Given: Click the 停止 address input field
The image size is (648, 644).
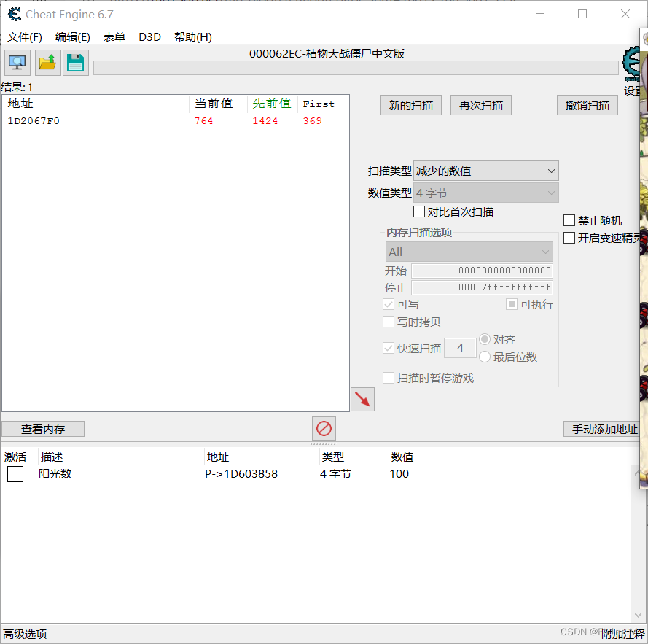Looking at the screenshot, I should [x=483, y=287].
